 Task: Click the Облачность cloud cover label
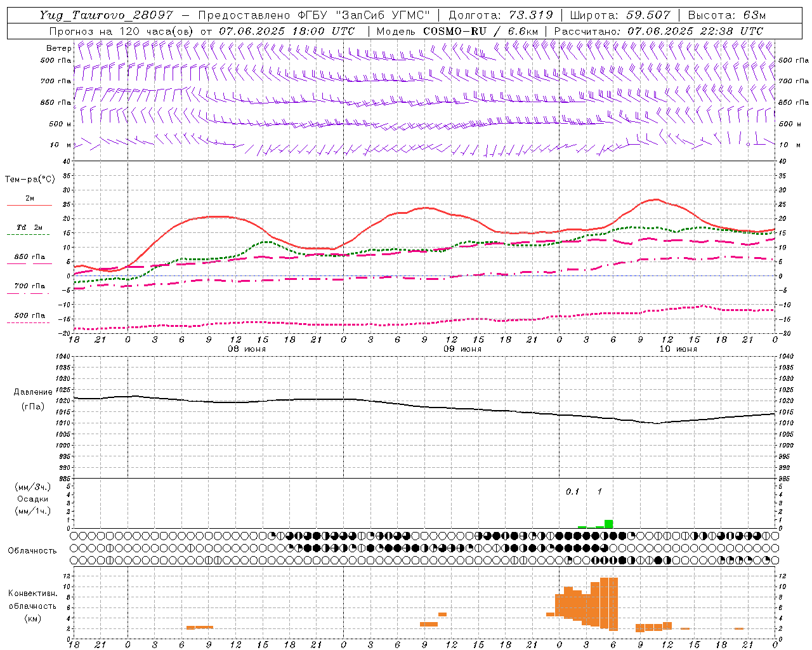tap(32, 550)
